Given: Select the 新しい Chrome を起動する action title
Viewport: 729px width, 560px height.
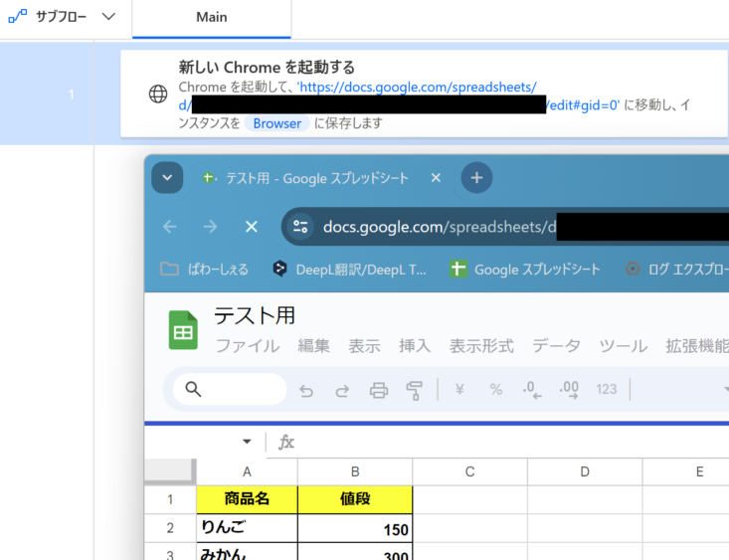Looking at the screenshot, I should (267, 68).
